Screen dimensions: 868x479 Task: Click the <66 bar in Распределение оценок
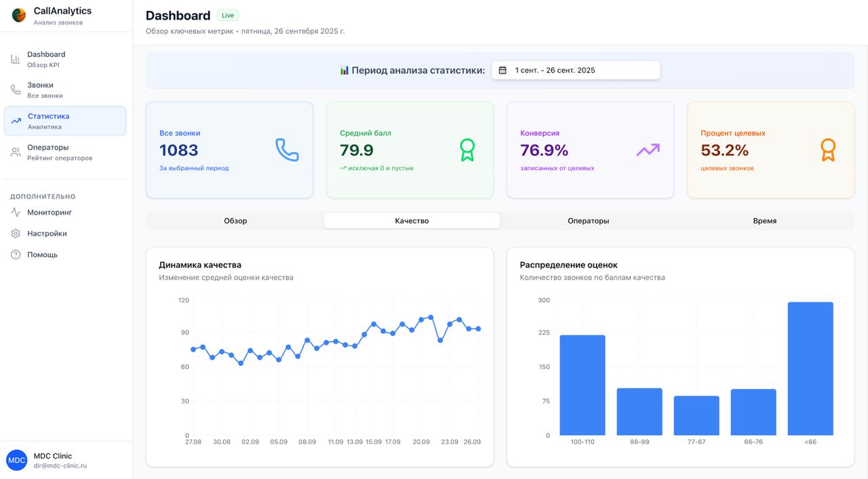pos(810,369)
